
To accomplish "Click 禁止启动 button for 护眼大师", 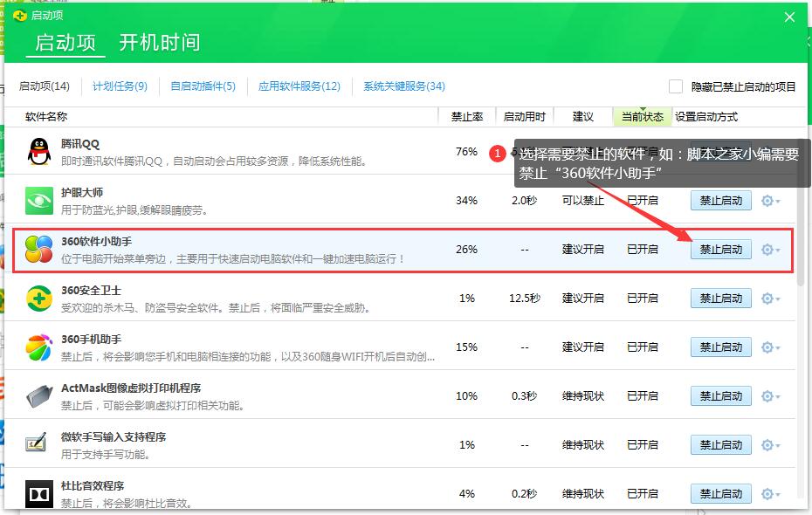I will pyautogui.click(x=720, y=201).
